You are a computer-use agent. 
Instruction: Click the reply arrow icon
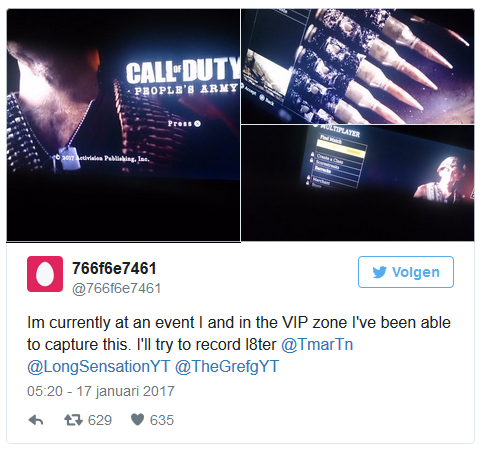coord(36,420)
